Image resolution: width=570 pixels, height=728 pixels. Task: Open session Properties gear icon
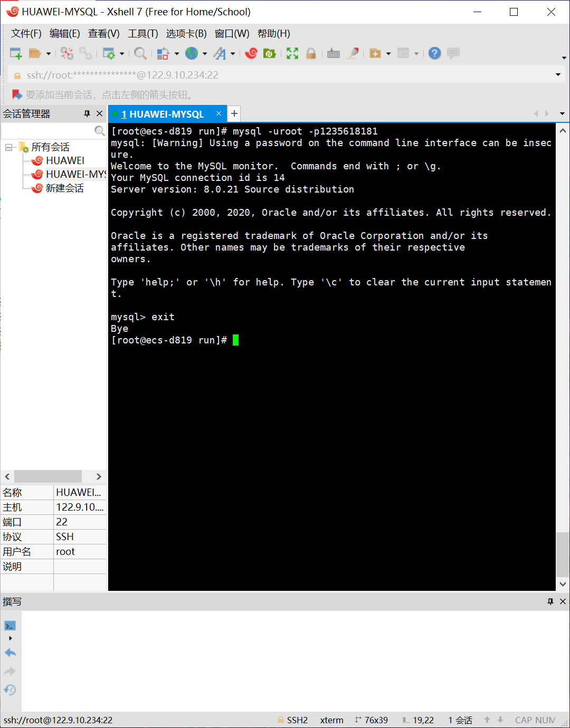109,53
